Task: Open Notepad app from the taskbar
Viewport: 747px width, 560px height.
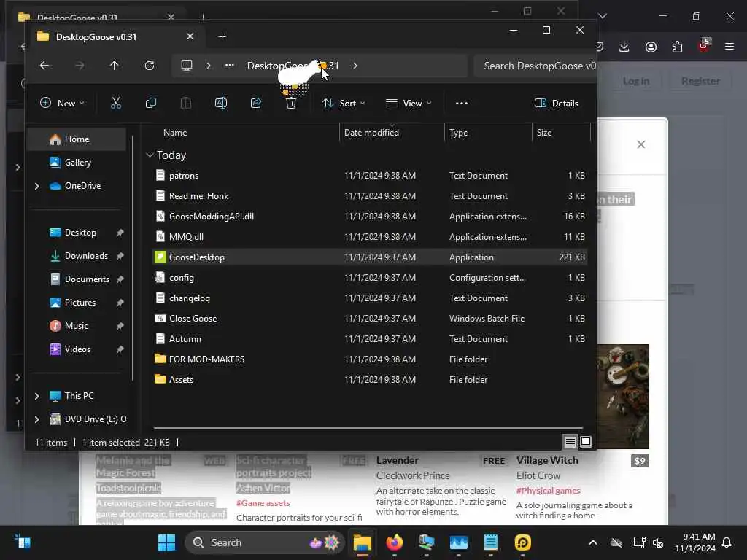Action: (x=491, y=542)
